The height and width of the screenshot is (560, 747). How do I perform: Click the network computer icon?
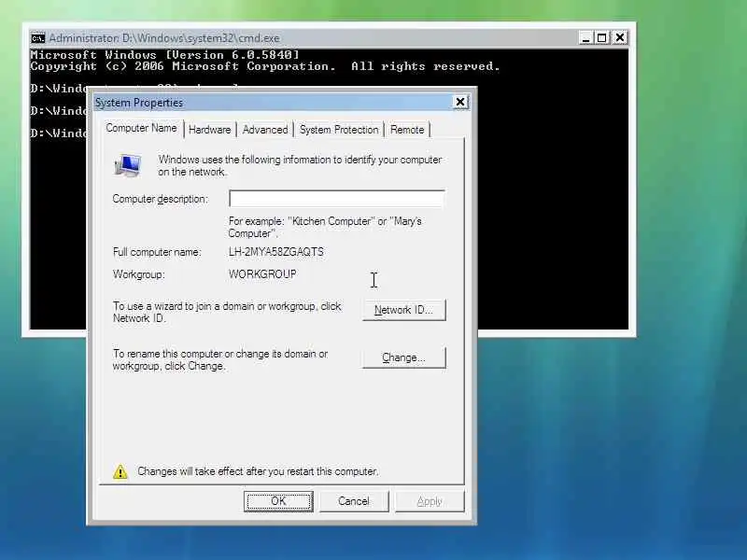click(x=128, y=166)
